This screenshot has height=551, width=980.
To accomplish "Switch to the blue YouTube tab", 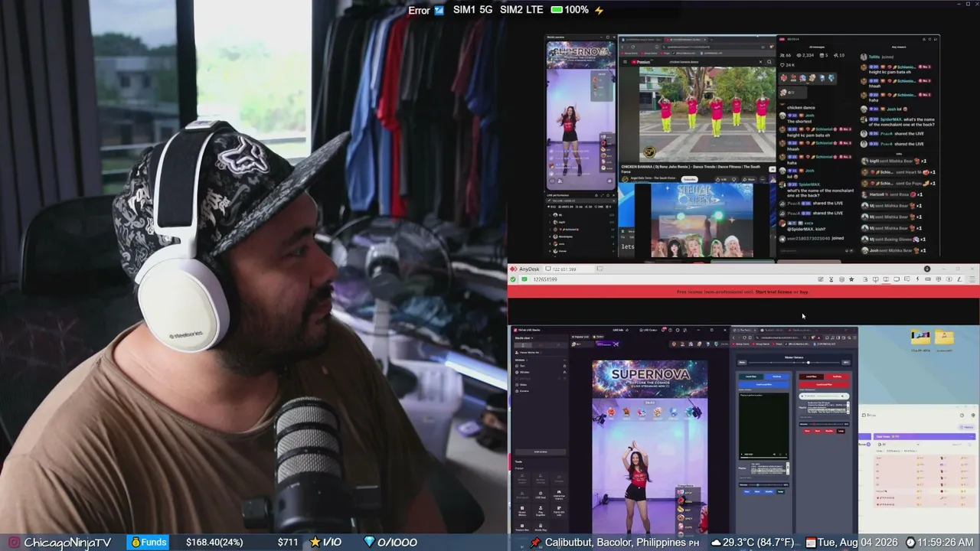I will point(776,377).
